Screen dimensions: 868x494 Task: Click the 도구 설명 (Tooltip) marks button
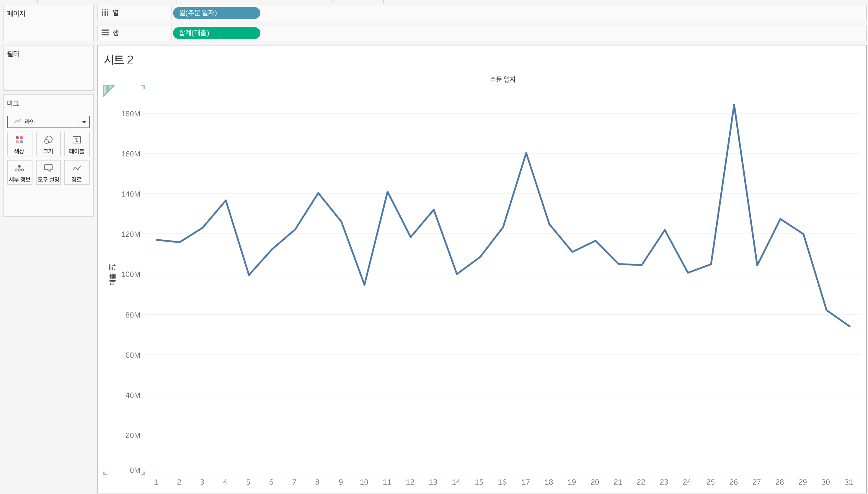click(48, 172)
